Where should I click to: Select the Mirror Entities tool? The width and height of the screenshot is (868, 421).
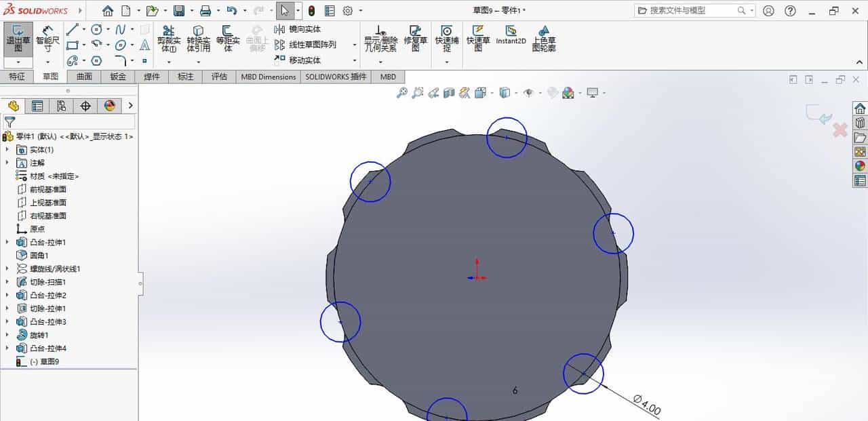click(x=295, y=28)
